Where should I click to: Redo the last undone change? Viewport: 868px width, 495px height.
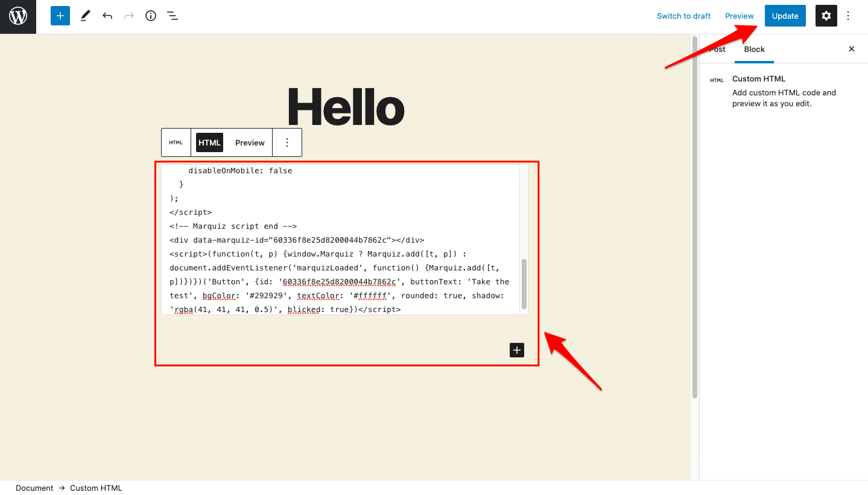click(x=129, y=16)
